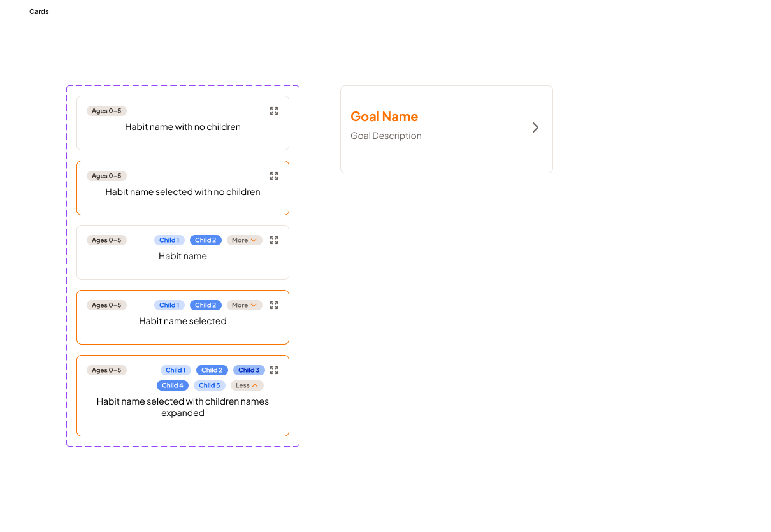The image size is (771, 532).
Task: Click expand icon on the children-names-expanded card
Action: pyautogui.click(x=274, y=370)
